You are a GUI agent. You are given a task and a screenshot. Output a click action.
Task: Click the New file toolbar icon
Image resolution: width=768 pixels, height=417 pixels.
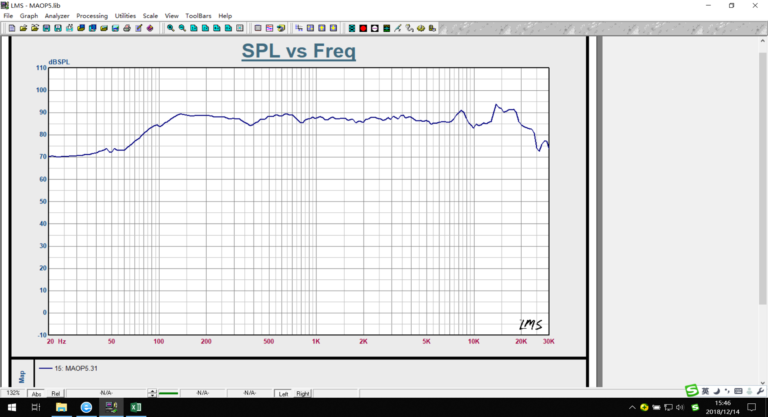[x=9, y=28]
